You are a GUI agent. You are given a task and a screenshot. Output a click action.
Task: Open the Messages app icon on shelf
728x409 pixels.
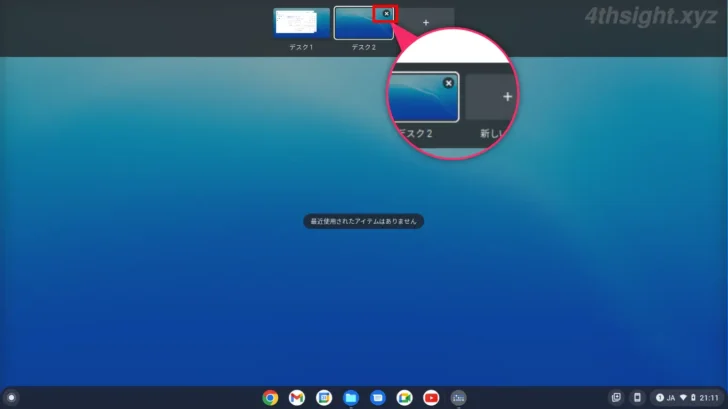tap(377, 398)
